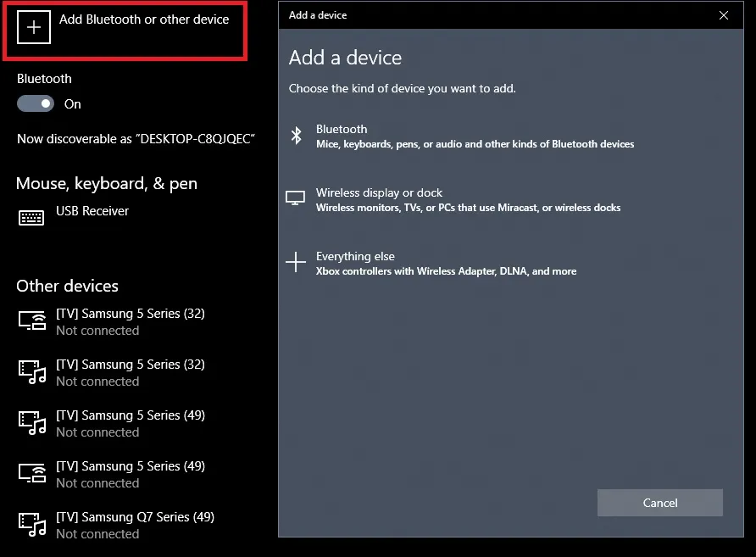Image resolution: width=756 pixels, height=557 pixels.
Task: Click the keyboard icon beside USB Receiver
Action: (x=31, y=218)
